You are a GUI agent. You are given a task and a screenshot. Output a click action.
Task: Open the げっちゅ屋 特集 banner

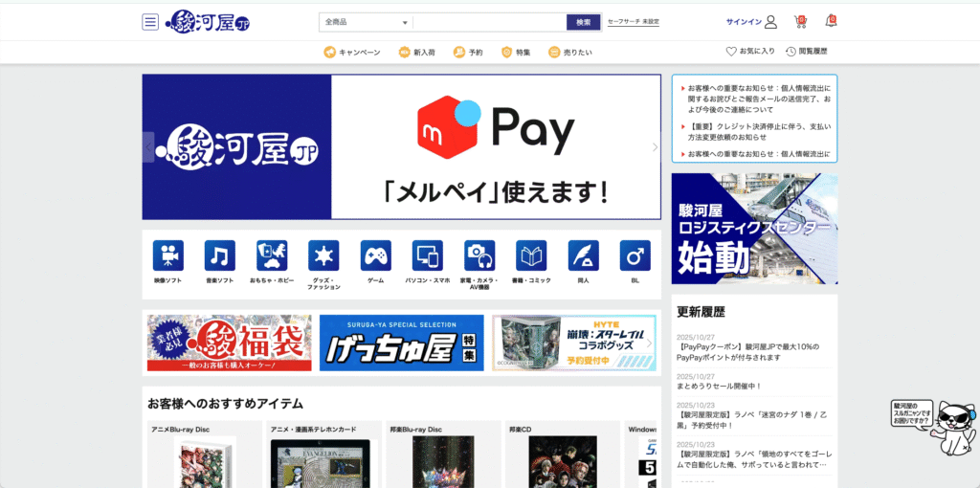point(401,344)
